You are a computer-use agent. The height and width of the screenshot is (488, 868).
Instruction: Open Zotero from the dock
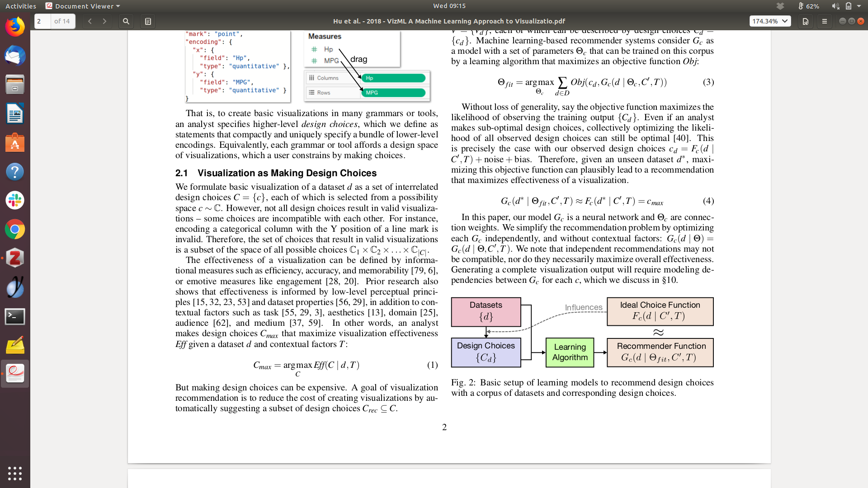15,258
